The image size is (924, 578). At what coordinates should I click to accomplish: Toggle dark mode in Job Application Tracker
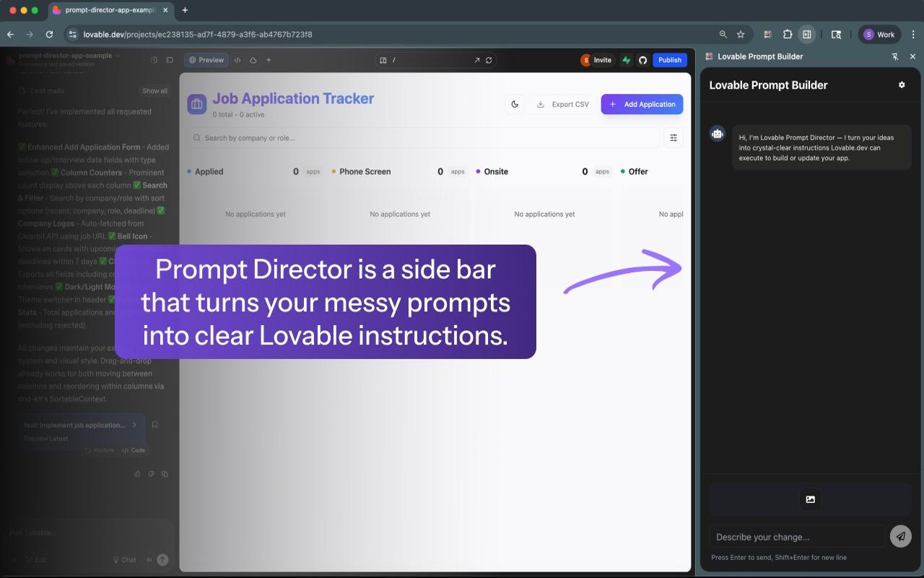[515, 104]
